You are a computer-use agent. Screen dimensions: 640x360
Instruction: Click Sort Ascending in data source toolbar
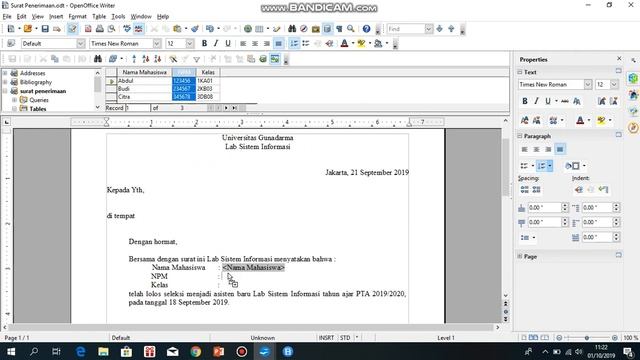146,59
